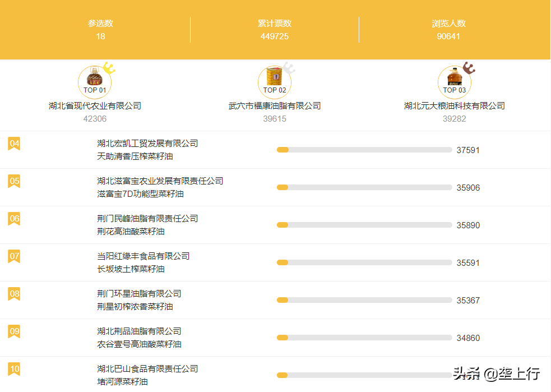Click the 34860 vote progress bar
Viewport: 551px width, 392px height.
point(364,338)
